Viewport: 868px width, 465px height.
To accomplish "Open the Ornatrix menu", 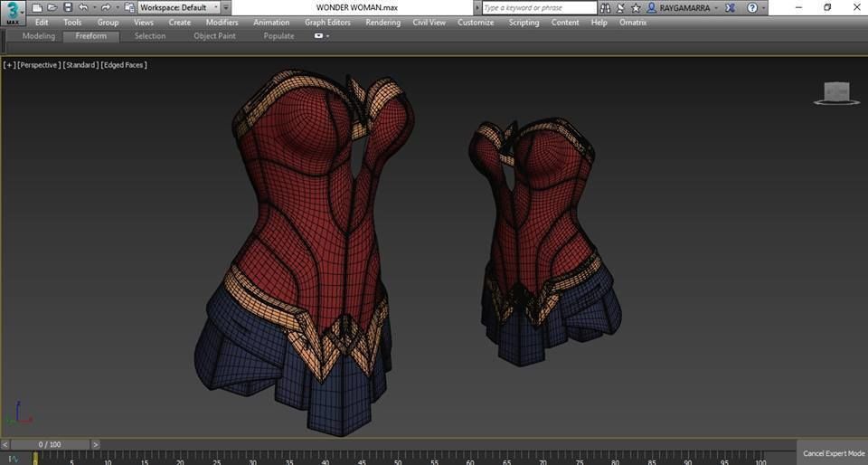I will [633, 22].
